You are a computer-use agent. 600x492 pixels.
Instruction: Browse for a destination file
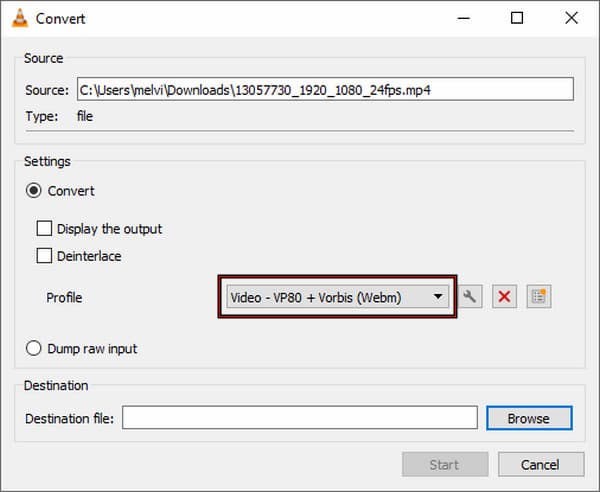[x=529, y=418]
